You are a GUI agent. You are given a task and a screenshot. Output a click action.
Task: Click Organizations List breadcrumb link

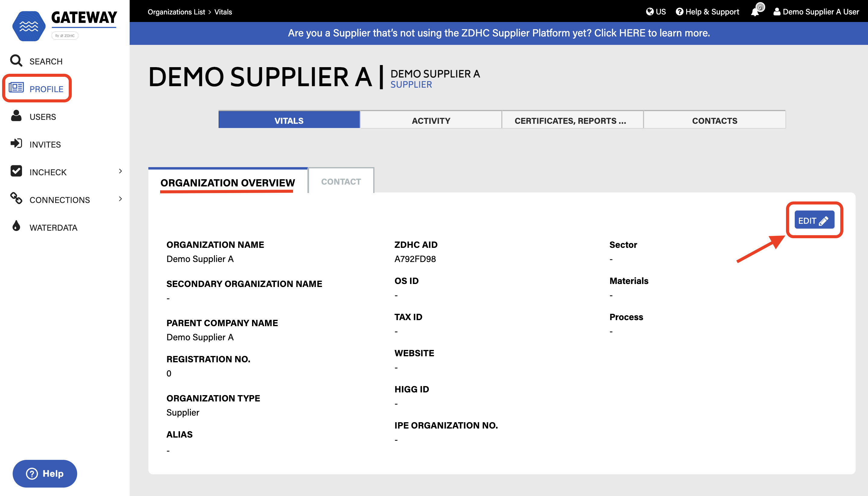(x=176, y=12)
